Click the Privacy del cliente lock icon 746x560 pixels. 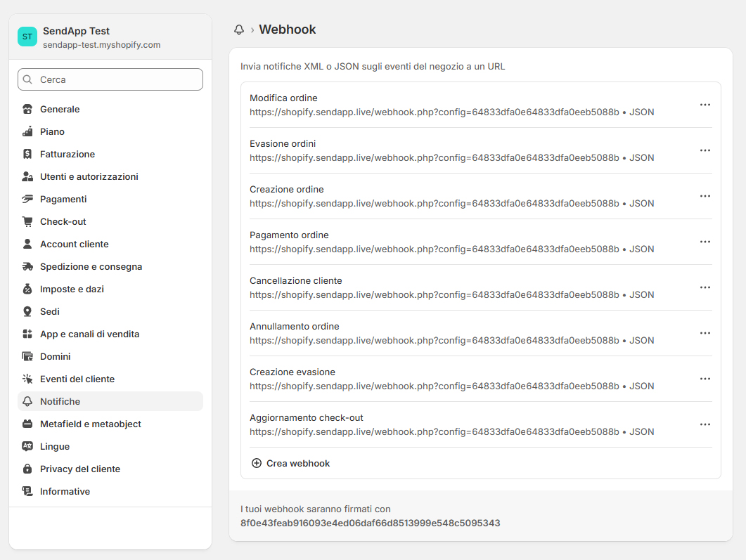point(27,469)
